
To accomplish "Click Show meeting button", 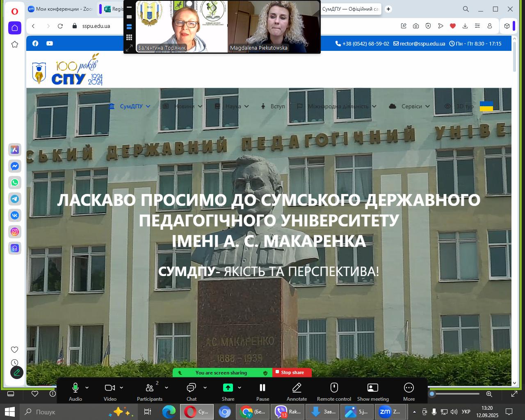I will [373, 391].
